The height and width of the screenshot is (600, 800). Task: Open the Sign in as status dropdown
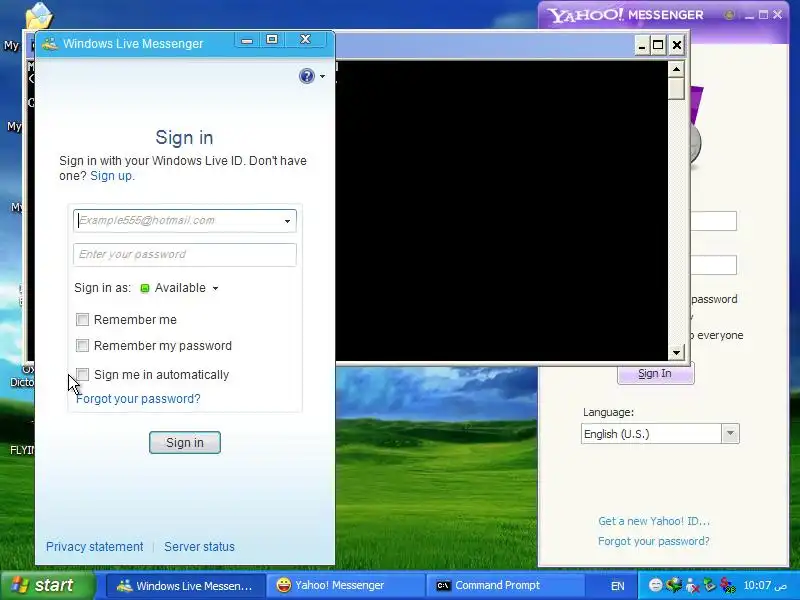[215, 288]
